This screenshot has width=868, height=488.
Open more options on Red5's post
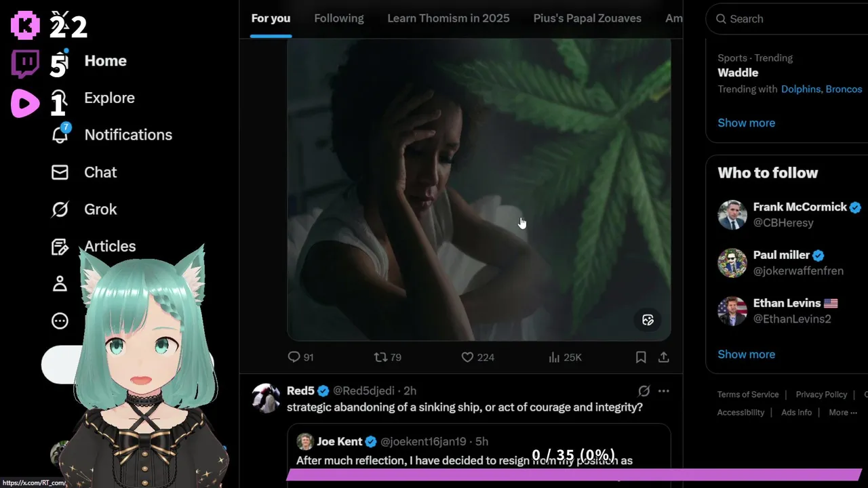[664, 391]
